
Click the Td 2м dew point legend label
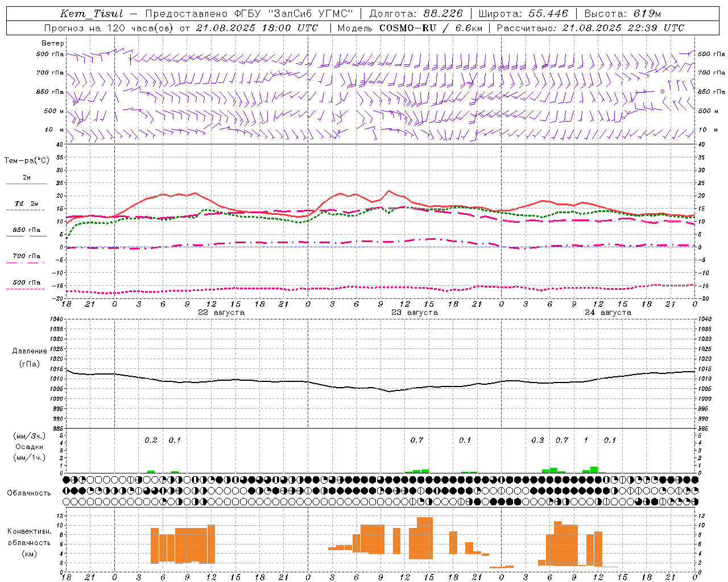pyautogui.click(x=26, y=203)
